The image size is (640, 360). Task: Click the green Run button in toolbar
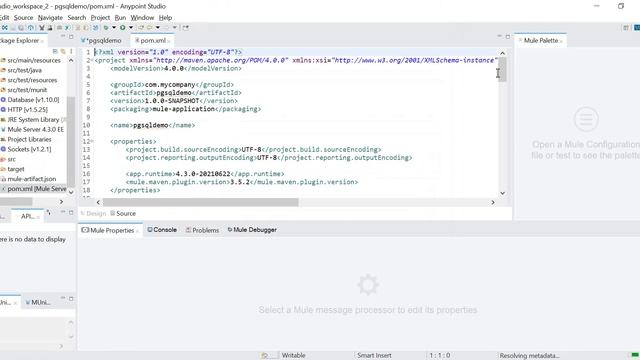(122, 28)
